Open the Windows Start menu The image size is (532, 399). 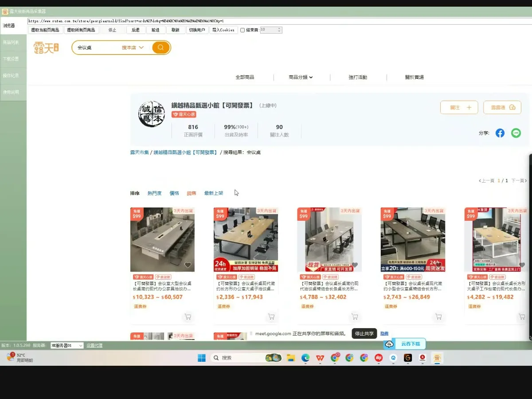pos(201,358)
